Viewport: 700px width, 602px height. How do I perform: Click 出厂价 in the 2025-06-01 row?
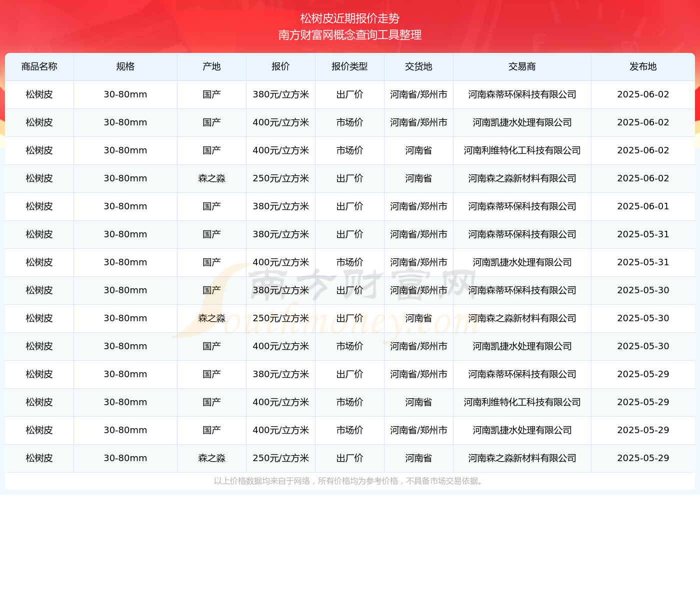point(349,206)
